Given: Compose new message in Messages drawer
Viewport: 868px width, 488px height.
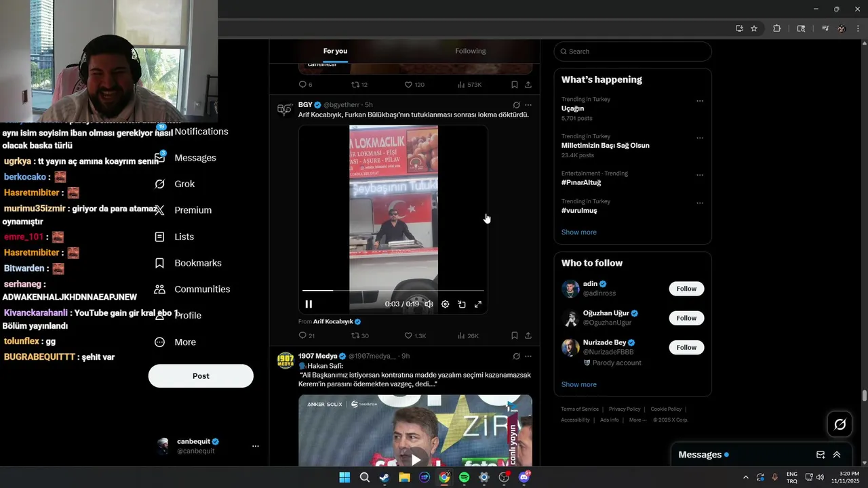Looking at the screenshot, I should coord(821,455).
